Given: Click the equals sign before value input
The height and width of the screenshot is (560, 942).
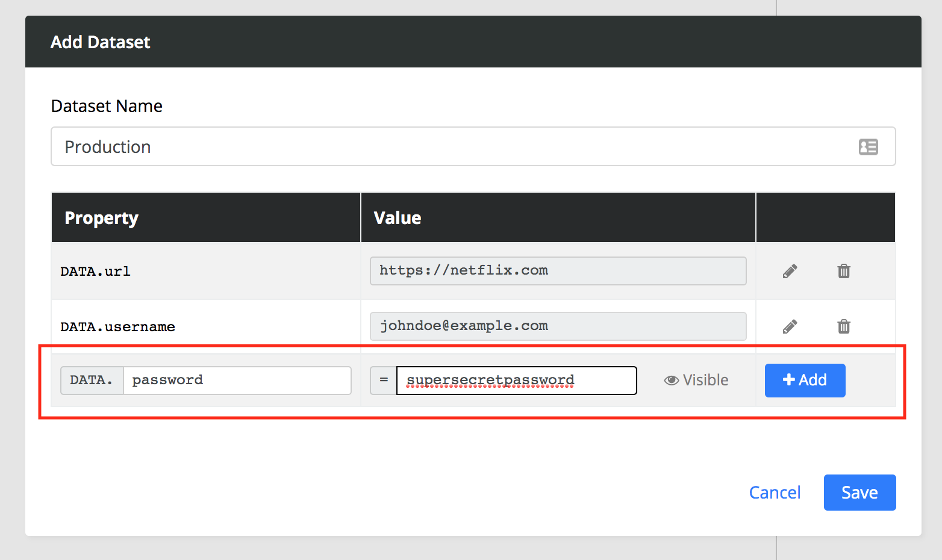Looking at the screenshot, I should (x=384, y=381).
